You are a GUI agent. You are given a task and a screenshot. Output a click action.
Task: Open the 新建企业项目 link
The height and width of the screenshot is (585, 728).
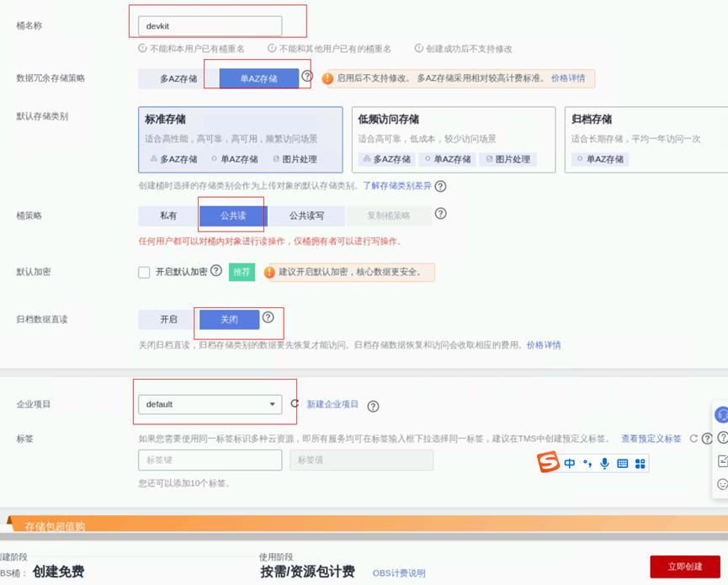pos(332,404)
